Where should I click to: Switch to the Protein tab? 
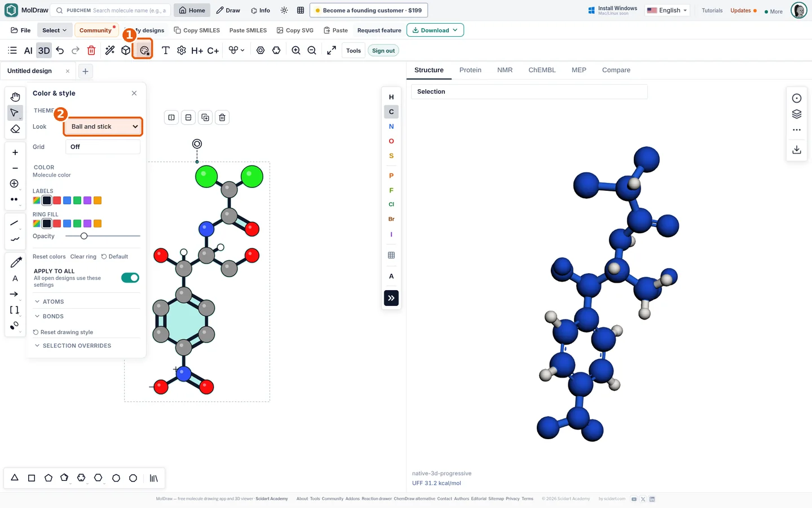[x=470, y=70]
